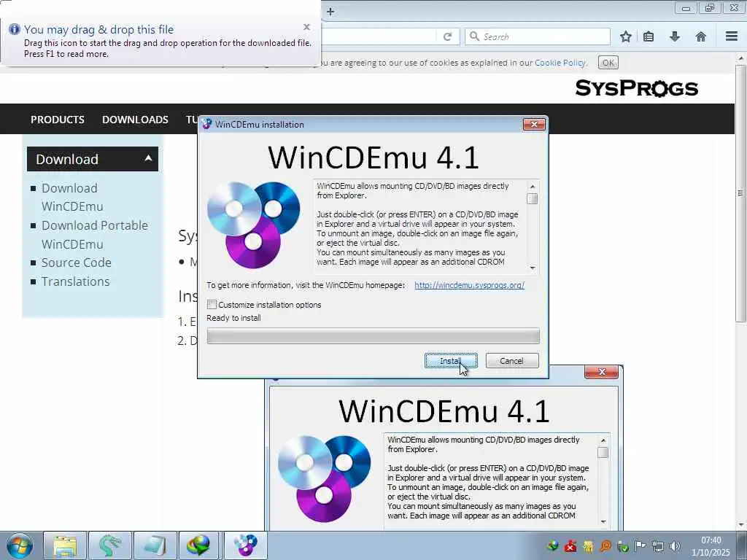
Task: Bookmark this page with the star
Action: 625,36
